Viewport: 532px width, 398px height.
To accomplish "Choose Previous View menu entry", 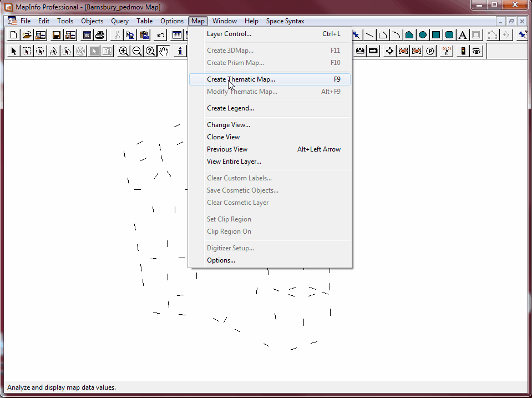I will tap(270, 149).
